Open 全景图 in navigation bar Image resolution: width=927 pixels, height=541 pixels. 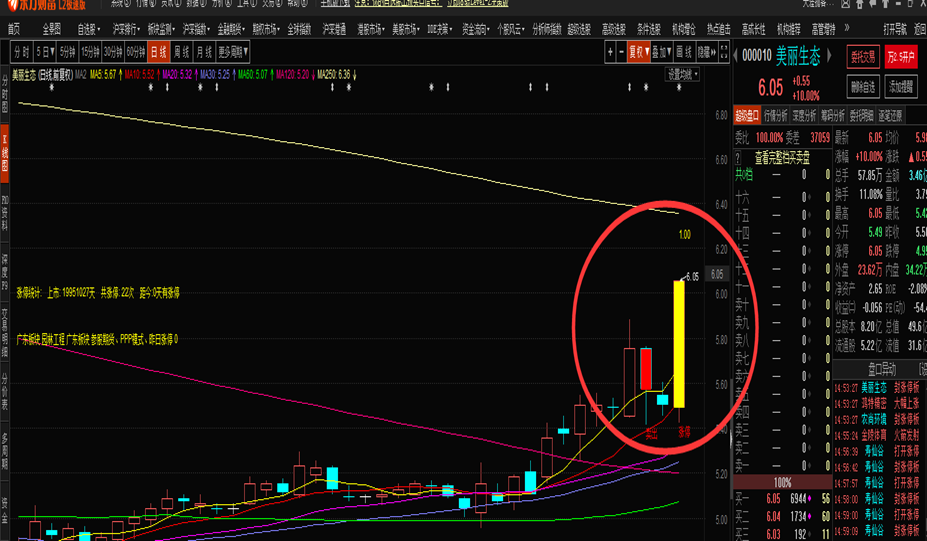[x=51, y=29]
